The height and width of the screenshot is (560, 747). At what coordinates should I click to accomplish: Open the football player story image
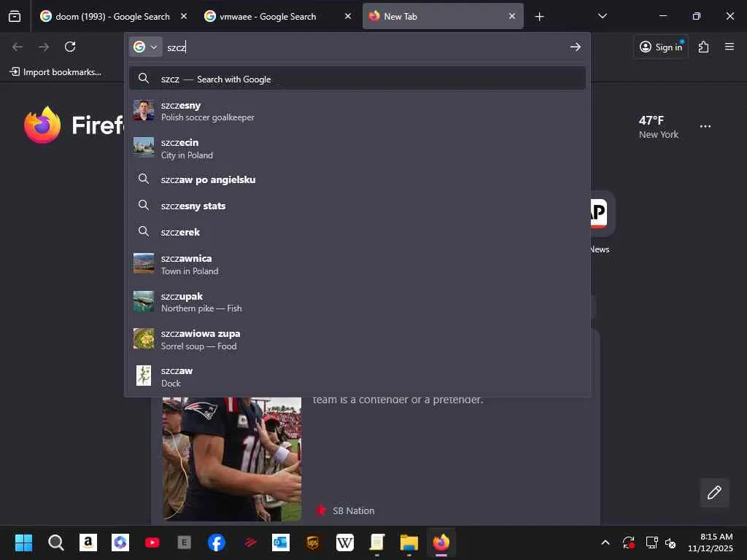(232, 459)
